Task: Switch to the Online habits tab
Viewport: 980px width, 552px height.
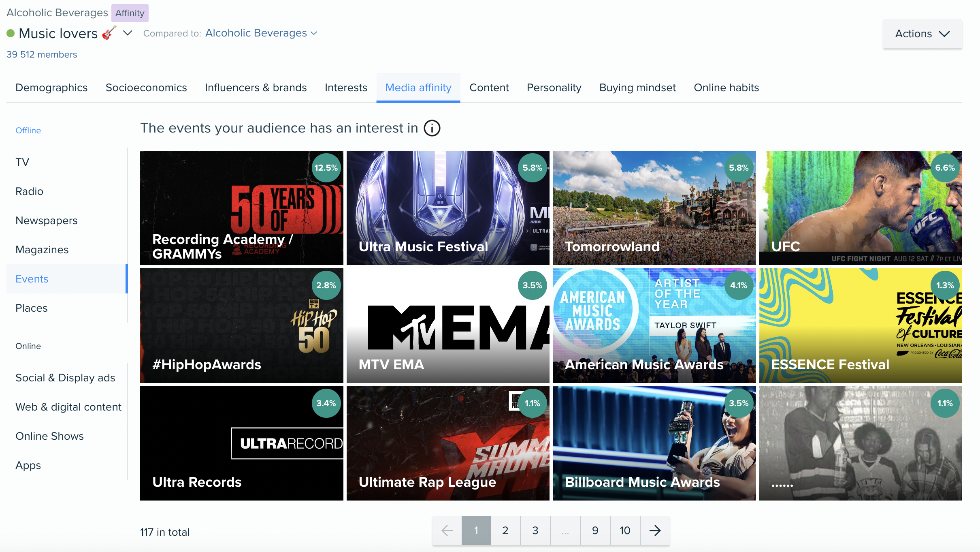Action: coord(726,88)
